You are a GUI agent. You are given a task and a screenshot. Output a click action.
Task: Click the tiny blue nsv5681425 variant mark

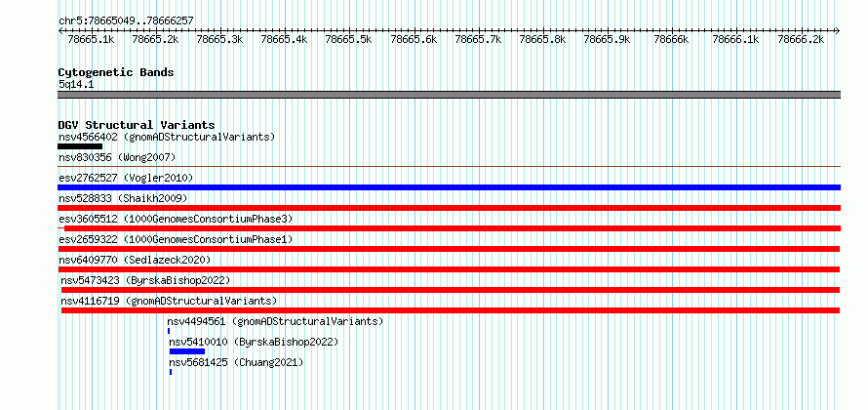click(171, 372)
